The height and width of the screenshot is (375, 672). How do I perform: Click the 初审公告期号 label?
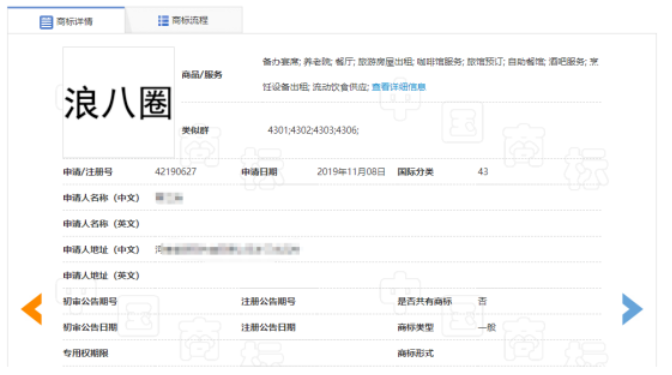(x=90, y=301)
